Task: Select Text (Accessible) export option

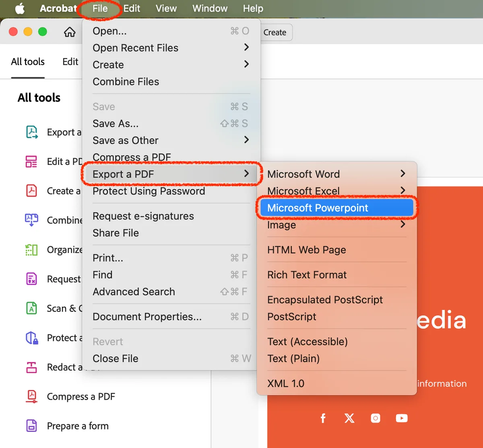Action: (x=336, y=342)
